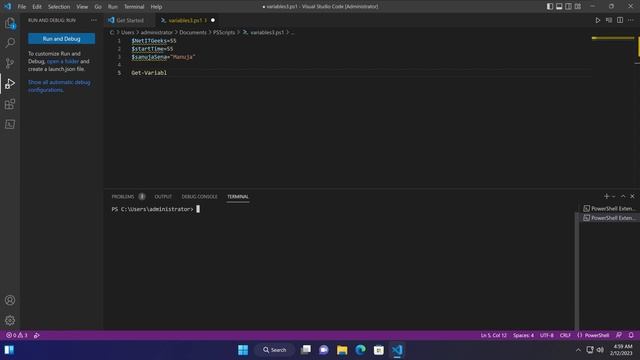
Task: Change UTF-8 encoding in status bar
Action: [x=547, y=335]
